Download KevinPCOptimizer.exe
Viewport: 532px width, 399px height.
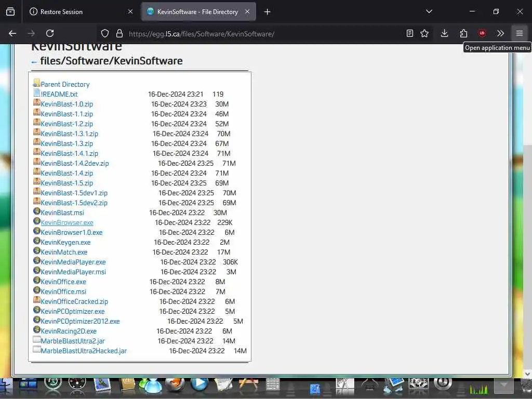(x=73, y=312)
